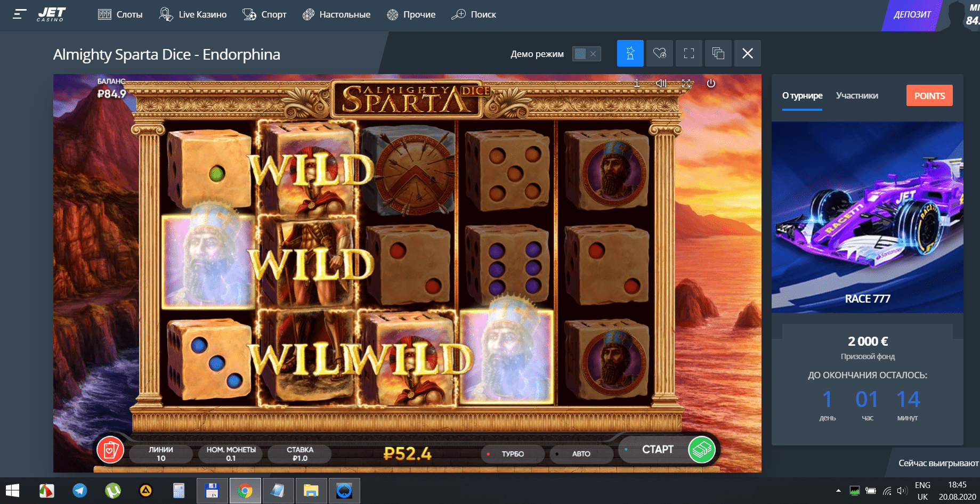The image size is (980, 504).
Task: Open File Explorer from the taskbar
Action: (311, 491)
